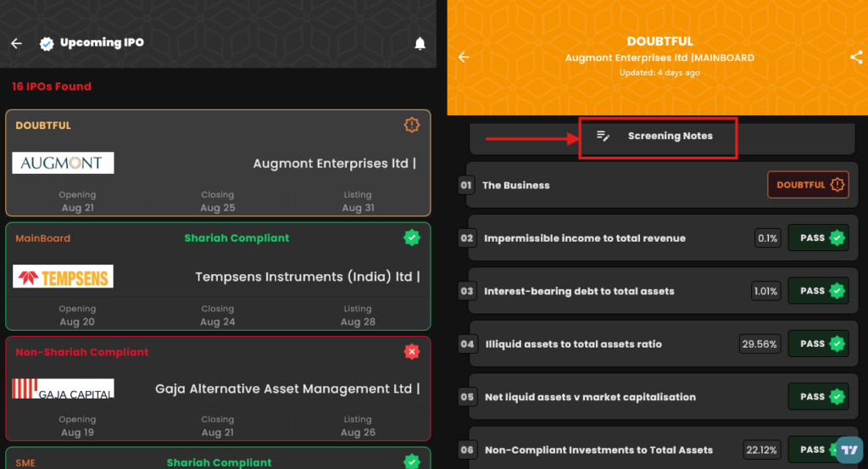Click the 29.56% value box

tap(759, 343)
